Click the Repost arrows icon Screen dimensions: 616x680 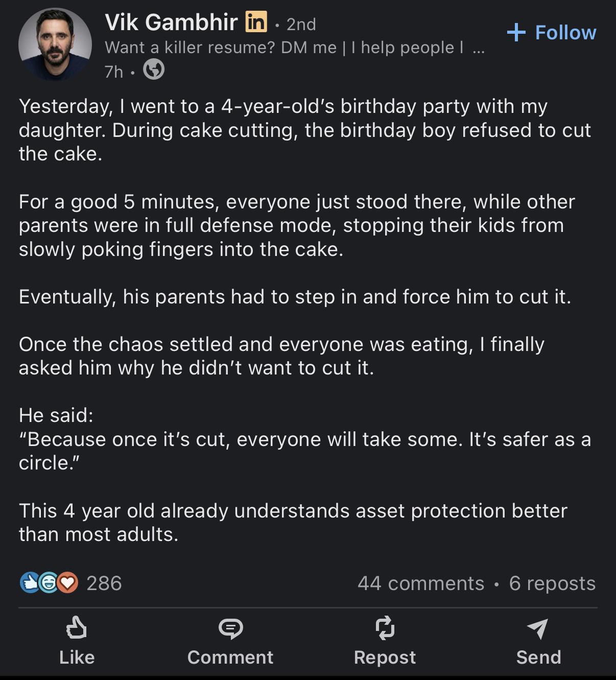[x=385, y=628]
